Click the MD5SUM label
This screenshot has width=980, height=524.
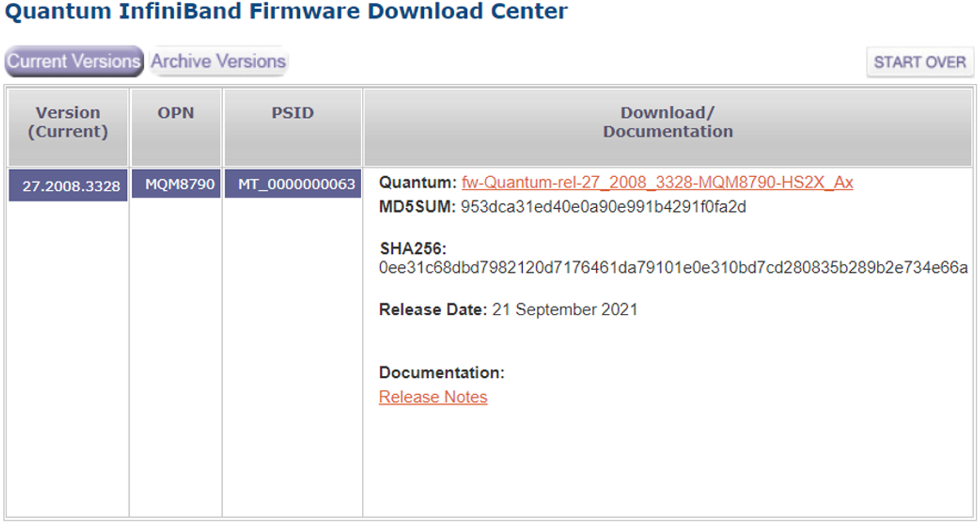pos(418,207)
